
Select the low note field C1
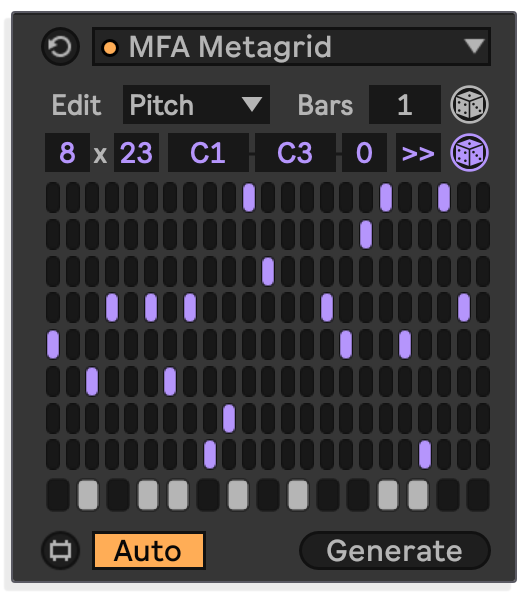[x=208, y=153]
